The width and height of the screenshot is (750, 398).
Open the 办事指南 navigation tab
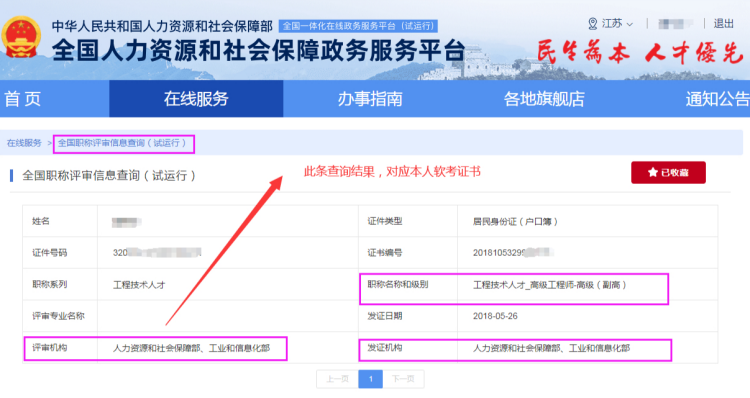[370, 99]
